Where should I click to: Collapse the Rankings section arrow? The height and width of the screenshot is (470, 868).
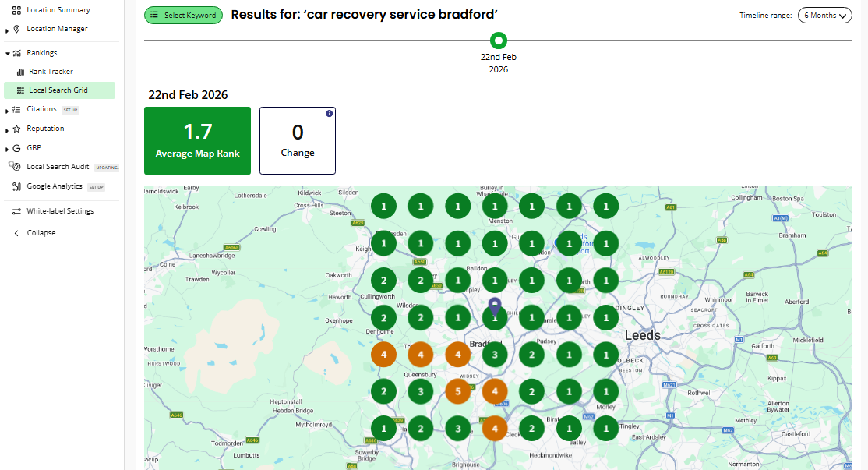[7, 54]
